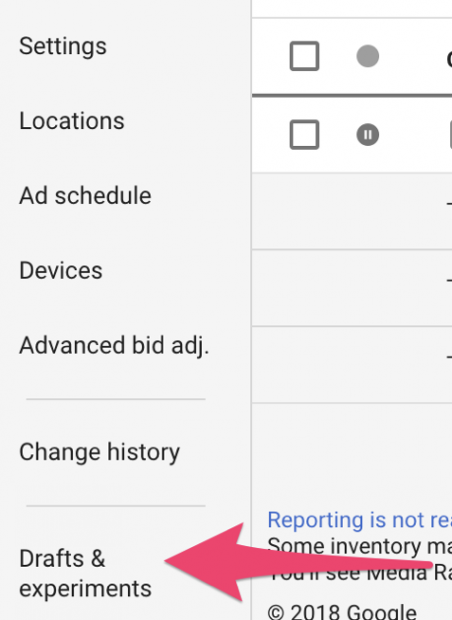Click the '© 2018 Google' footer text
This screenshot has height=620, width=452.
click(342, 611)
